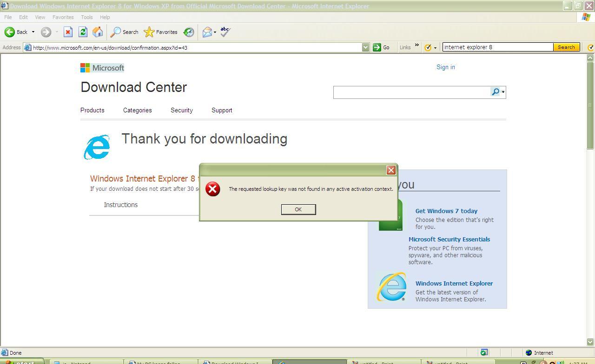This screenshot has height=364, width=595.
Task: Click the Download Center search field
Action: click(412, 92)
